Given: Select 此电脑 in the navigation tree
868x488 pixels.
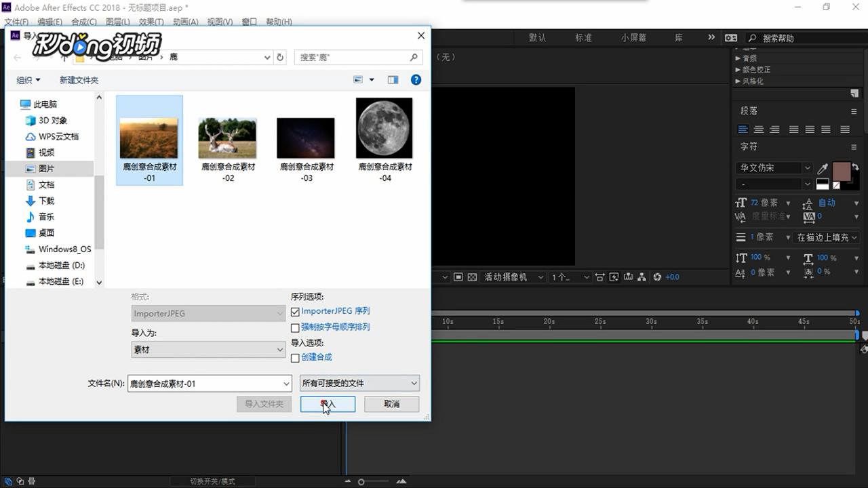Looking at the screenshot, I should point(39,104).
